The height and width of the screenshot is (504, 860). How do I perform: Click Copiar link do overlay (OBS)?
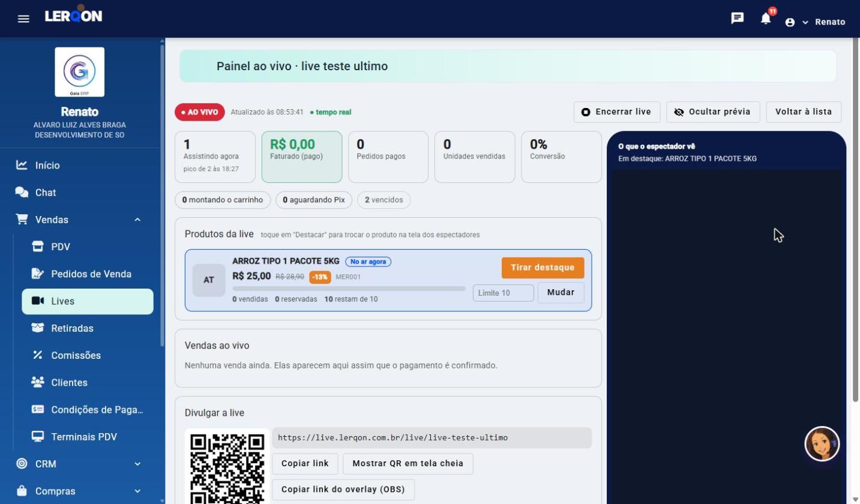[343, 489]
